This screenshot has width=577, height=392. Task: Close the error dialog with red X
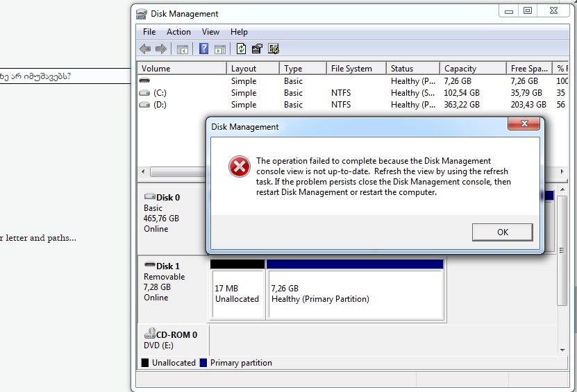tap(524, 123)
